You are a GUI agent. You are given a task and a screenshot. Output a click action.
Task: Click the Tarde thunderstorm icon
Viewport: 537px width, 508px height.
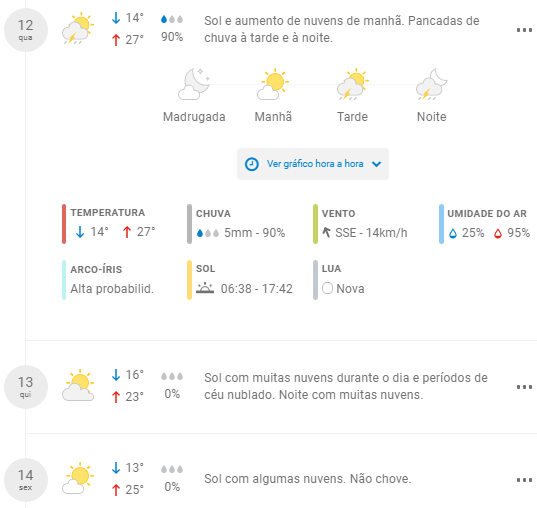click(x=352, y=84)
